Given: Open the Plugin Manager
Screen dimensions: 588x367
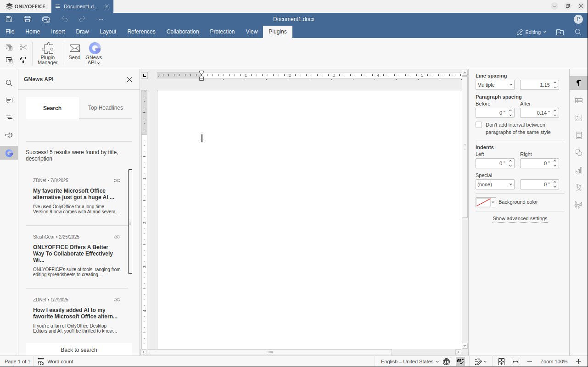Looking at the screenshot, I should click(48, 54).
